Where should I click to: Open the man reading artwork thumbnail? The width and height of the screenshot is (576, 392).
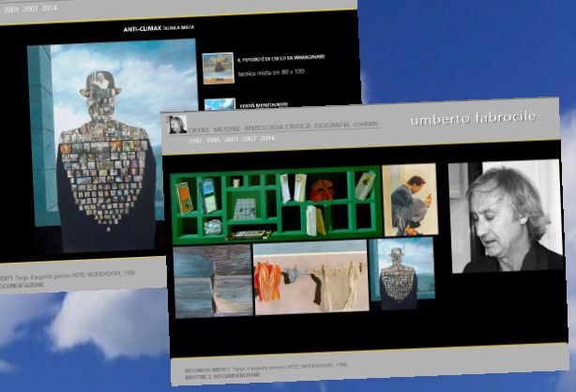click(x=411, y=200)
